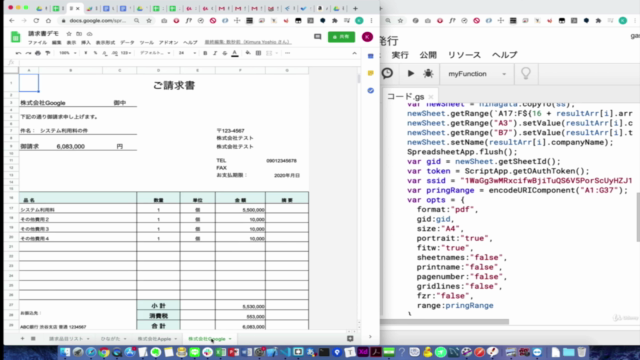Open Finder from the Dock
Viewport: 640px width, 360px height.
65,352
